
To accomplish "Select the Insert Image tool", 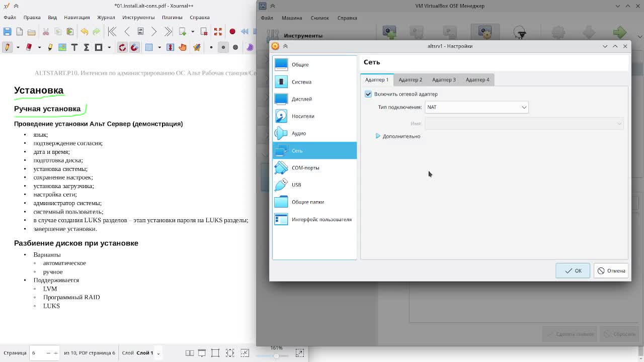I will 62,47.
